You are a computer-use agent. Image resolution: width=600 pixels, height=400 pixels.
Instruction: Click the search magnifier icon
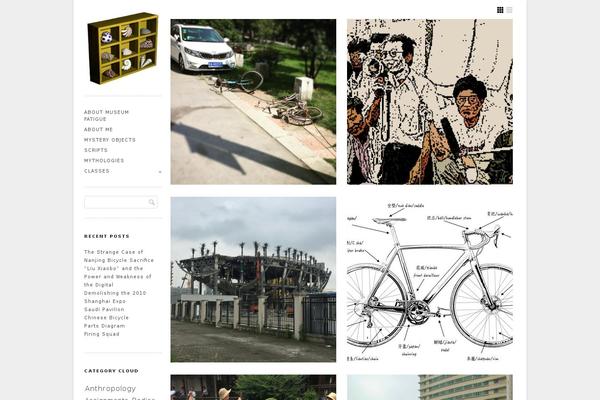pyautogui.click(x=152, y=202)
